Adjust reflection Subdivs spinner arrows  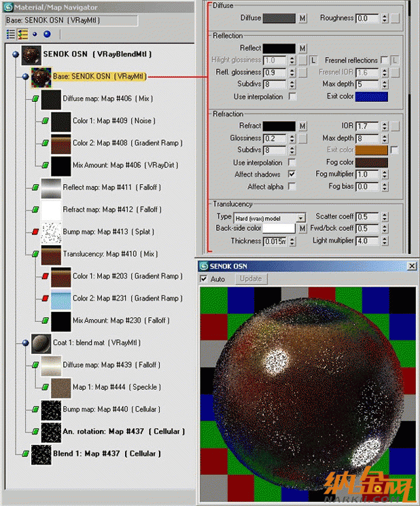(292, 84)
